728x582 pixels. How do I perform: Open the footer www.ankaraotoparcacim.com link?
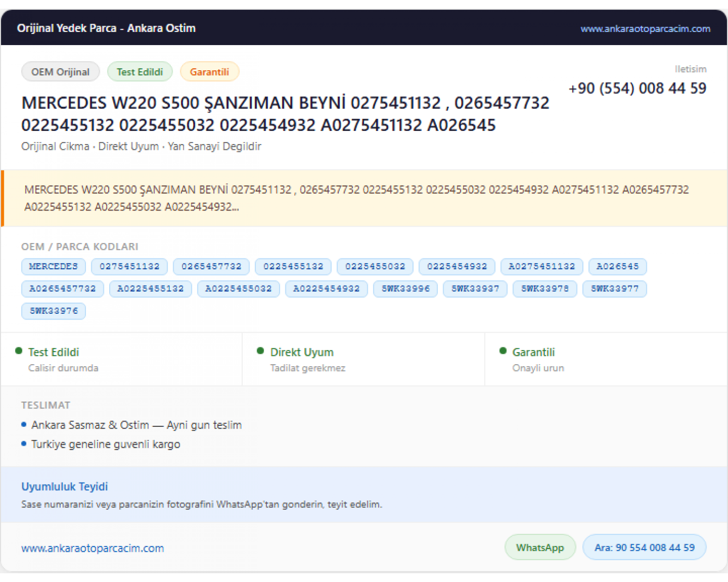pyautogui.click(x=93, y=548)
